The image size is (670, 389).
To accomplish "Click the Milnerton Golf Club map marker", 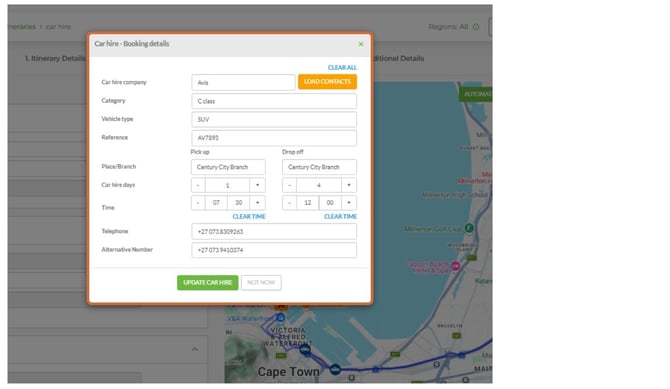I will [469, 228].
